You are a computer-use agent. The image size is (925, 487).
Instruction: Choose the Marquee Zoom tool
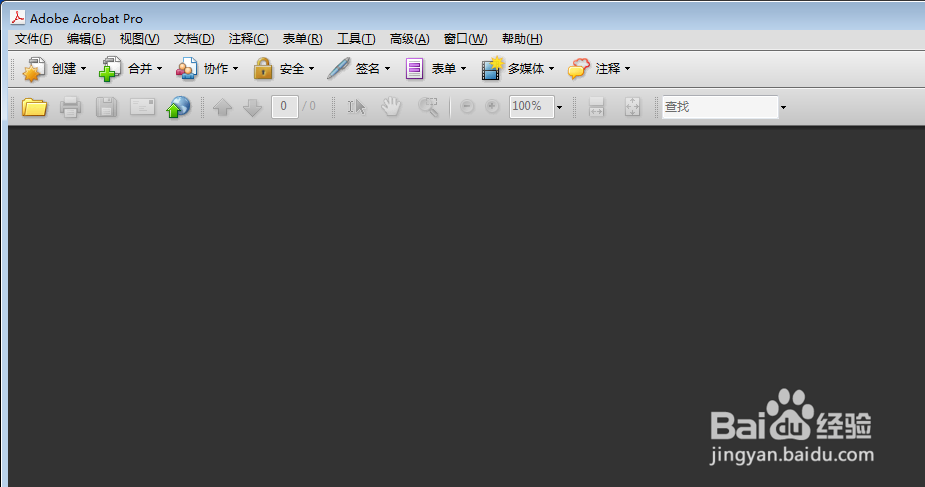coord(428,107)
